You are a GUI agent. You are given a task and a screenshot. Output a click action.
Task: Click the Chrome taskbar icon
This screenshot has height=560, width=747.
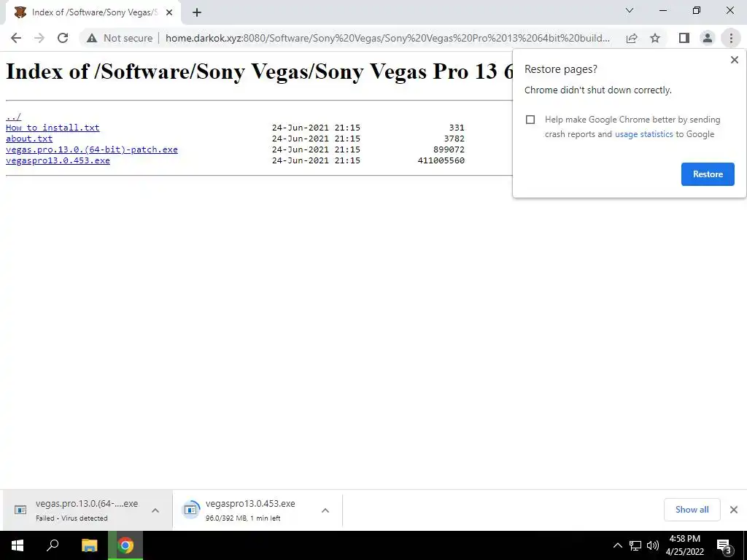[125, 545]
